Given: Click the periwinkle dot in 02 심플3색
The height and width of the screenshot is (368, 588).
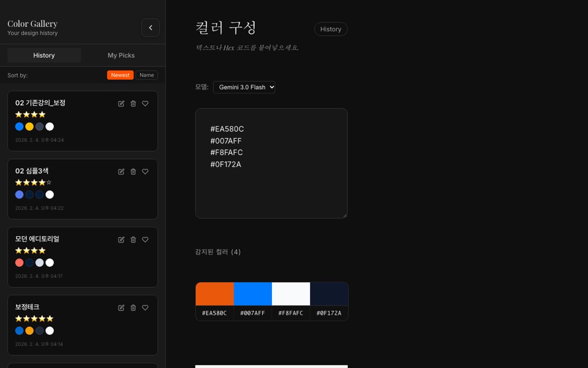Looking at the screenshot, I should [20, 194].
